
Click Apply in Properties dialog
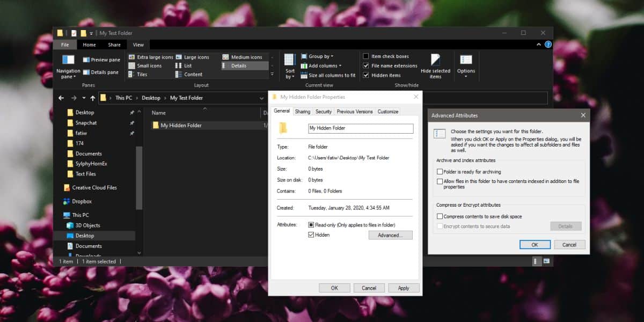(x=404, y=288)
